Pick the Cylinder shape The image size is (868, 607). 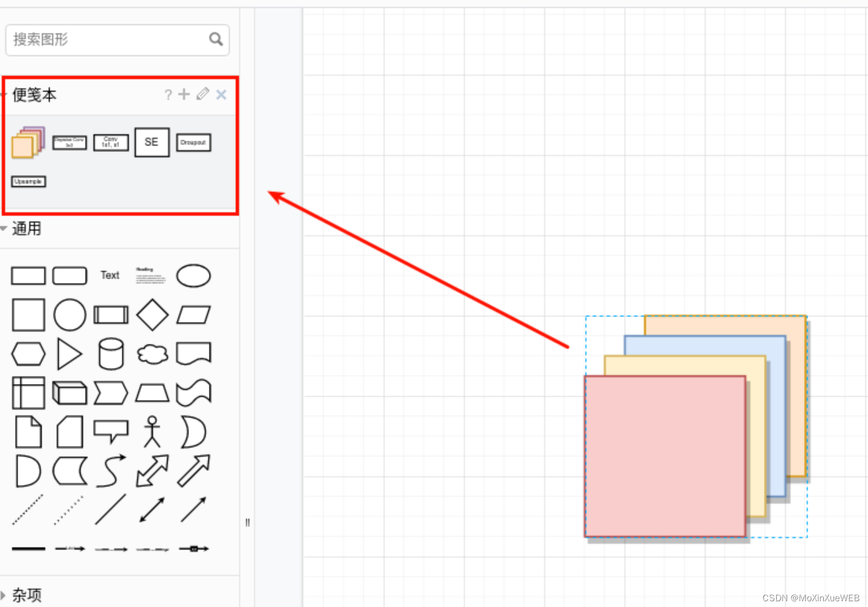tap(111, 354)
